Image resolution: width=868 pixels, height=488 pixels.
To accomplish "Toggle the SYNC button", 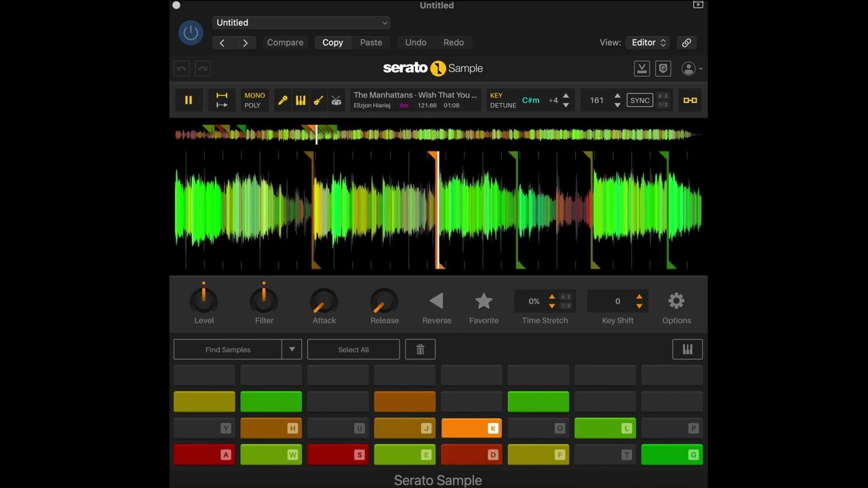I will click(639, 100).
